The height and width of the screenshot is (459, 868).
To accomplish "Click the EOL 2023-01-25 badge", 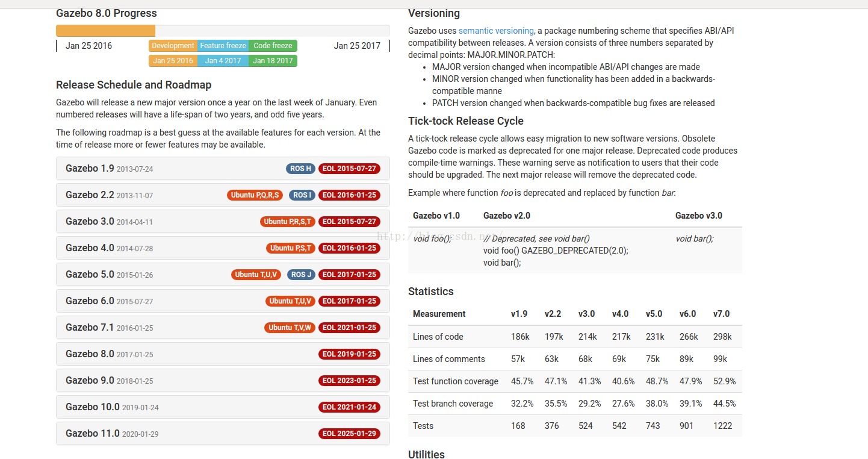I will (x=350, y=381).
